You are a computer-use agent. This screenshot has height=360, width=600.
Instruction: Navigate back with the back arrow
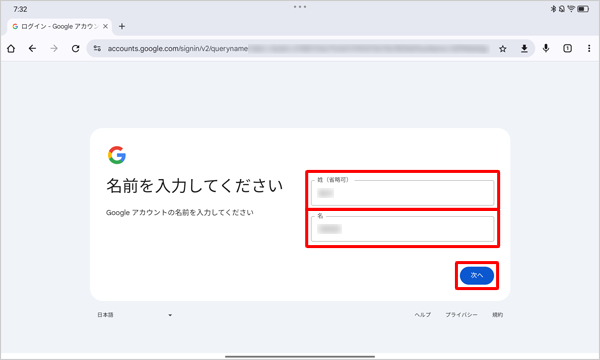(33, 49)
